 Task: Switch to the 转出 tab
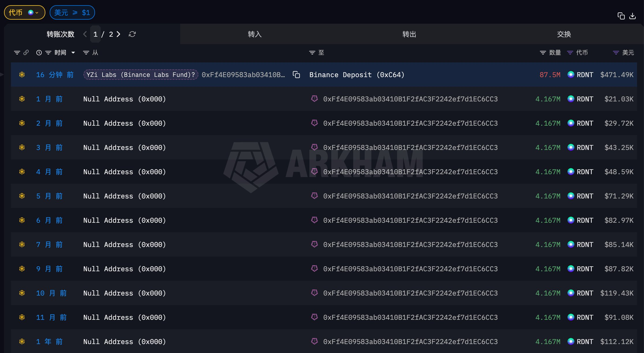[409, 34]
